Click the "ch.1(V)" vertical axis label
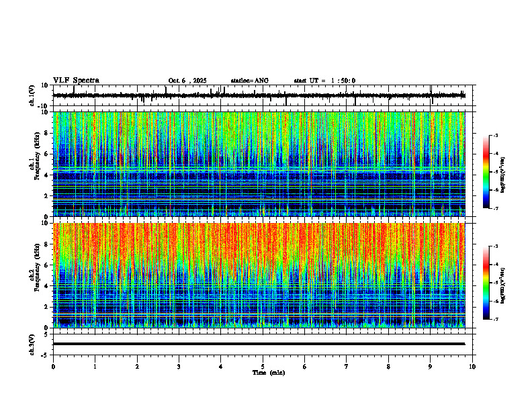Viewport: 532px width, 411px height. (x=32, y=95)
